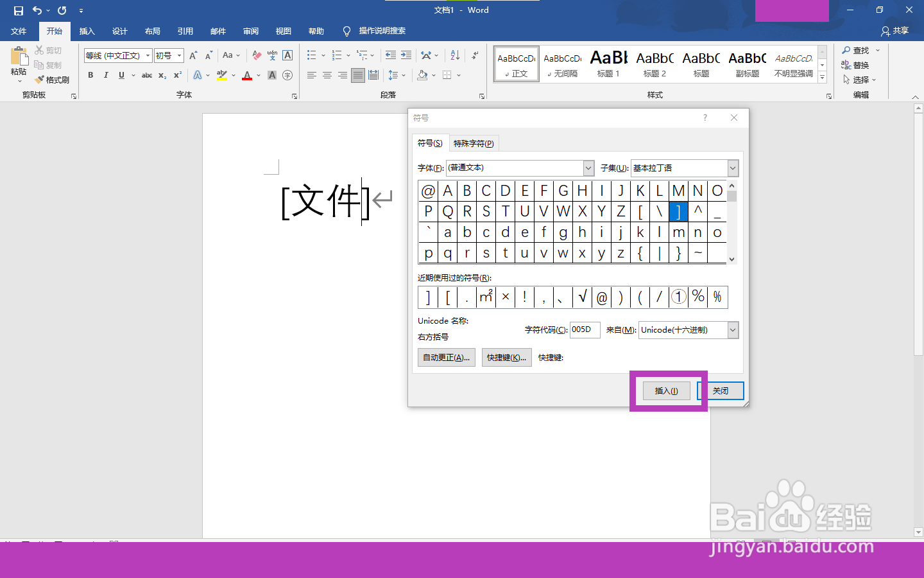Viewport: 924px width, 578px height.
Task: Open the phonetic guide (wén) tool
Action: pos(272,56)
